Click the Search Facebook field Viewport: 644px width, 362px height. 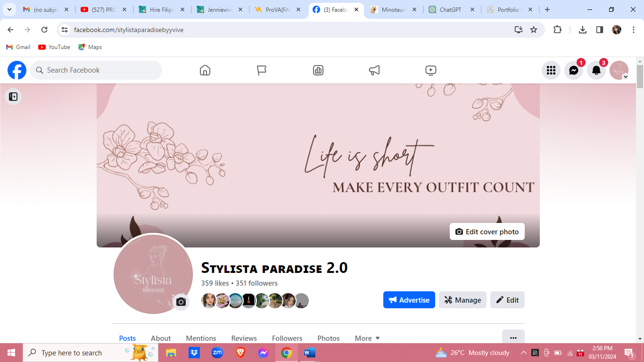pos(96,70)
